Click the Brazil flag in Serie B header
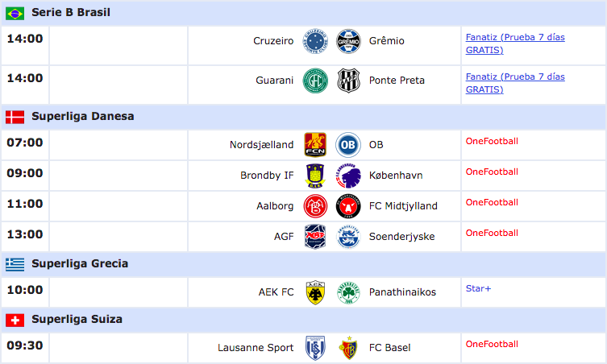The width and height of the screenshot is (607, 364). click(15, 14)
